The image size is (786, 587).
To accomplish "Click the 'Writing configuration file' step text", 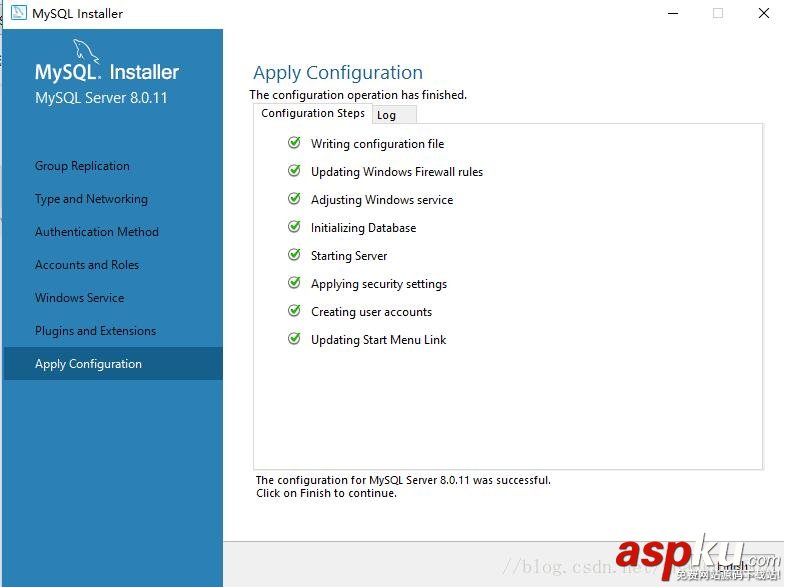I will click(377, 144).
